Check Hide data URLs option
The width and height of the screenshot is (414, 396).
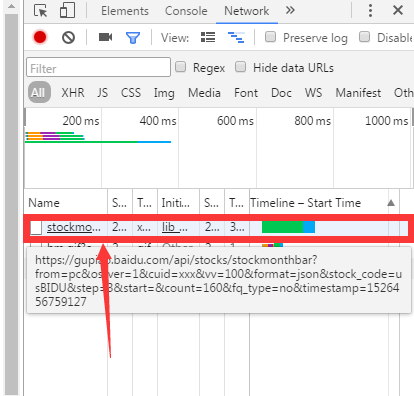tap(240, 67)
